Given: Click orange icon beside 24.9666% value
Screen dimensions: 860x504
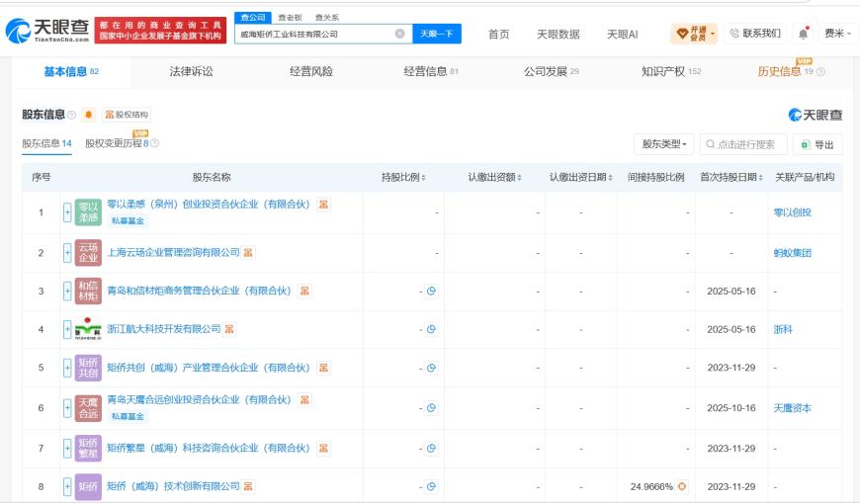Looking at the screenshot, I should tap(682, 486).
